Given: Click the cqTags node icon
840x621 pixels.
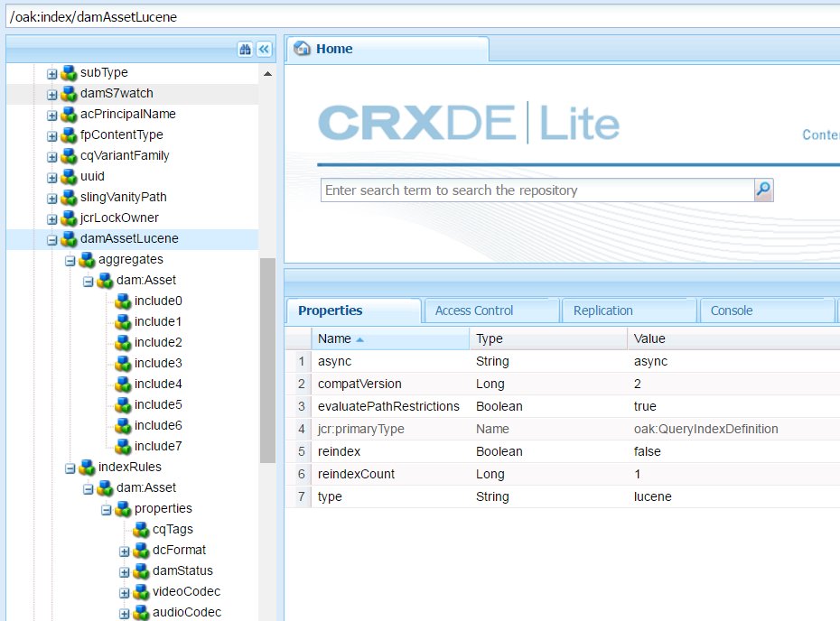Looking at the screenshot, I should coord(142,530).
